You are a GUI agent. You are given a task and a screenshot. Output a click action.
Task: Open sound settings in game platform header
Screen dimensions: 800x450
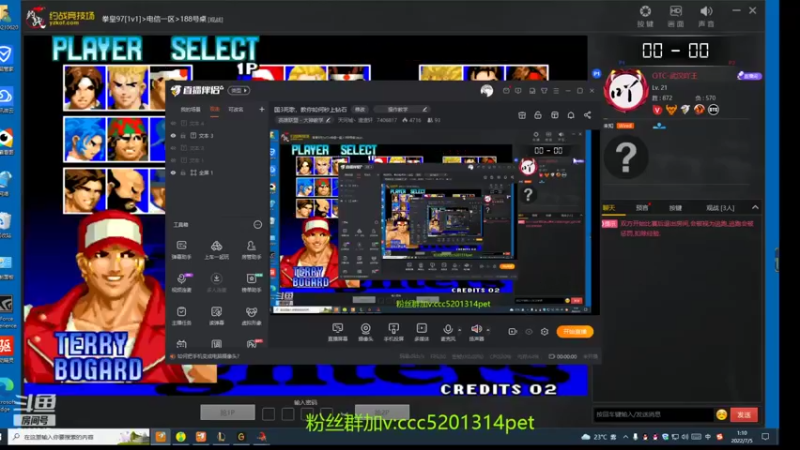[706, 16]
